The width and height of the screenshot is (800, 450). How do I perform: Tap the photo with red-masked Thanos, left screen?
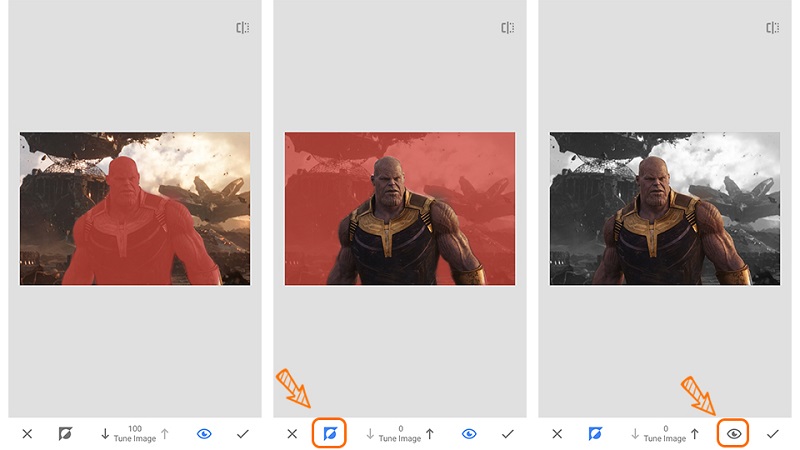point(135,209)
